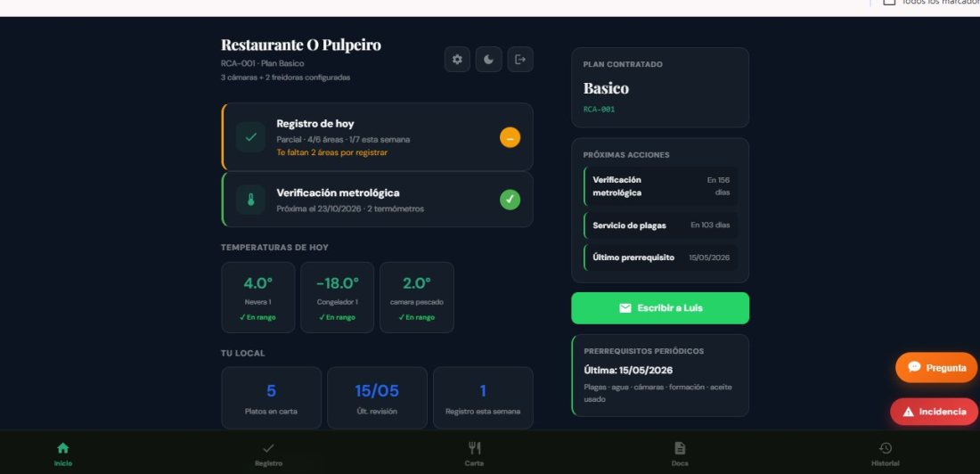980x474 pixels.
Task: Click the warning triangle icon on Incidencia
Action: [908, 413]
